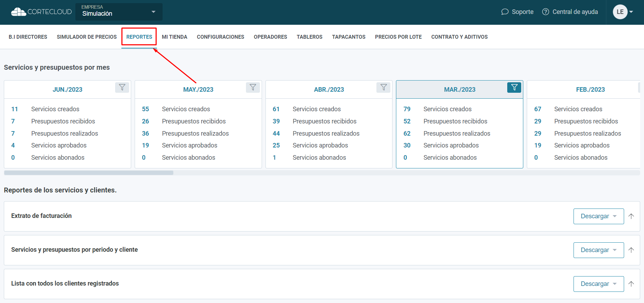Image resolution: width=644 pixels, height=303 pixels.
Task: Filter by MAY./2023 funnel icon
Action: (253, 87)
